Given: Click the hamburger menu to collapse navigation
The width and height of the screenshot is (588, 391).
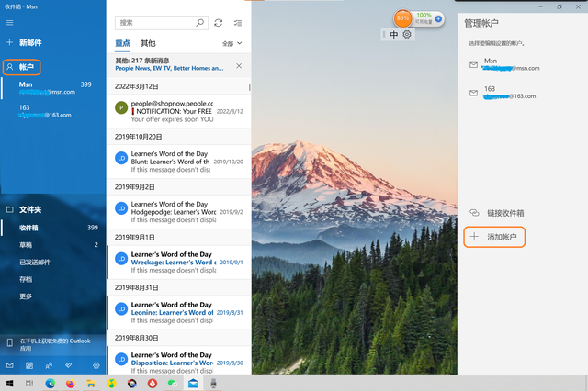Looking at the screenshot, I should (10, 21).
